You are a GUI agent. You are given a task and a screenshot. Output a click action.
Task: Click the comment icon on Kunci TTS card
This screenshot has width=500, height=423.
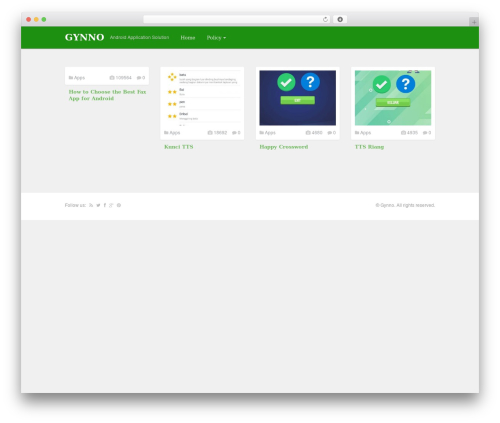(234, 133)
